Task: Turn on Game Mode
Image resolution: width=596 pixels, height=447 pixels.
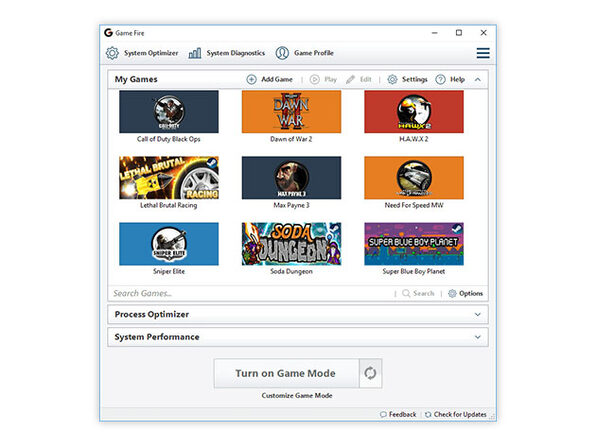Action: click(286, 373)
